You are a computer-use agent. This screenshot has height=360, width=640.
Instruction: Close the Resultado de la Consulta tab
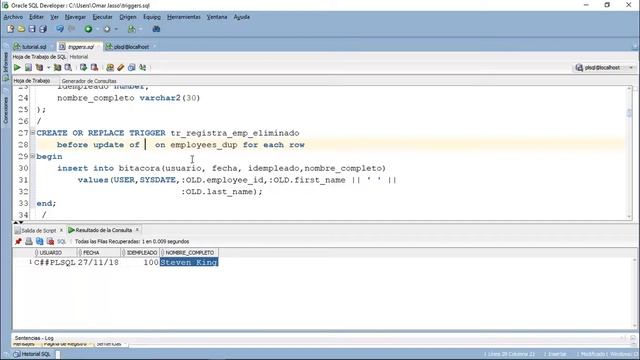[137, 230]
